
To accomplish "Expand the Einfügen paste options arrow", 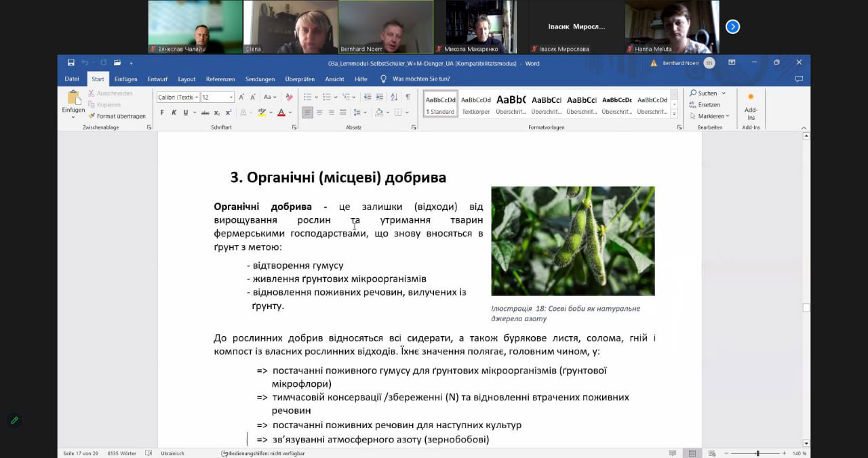I will tap(73, 117).
